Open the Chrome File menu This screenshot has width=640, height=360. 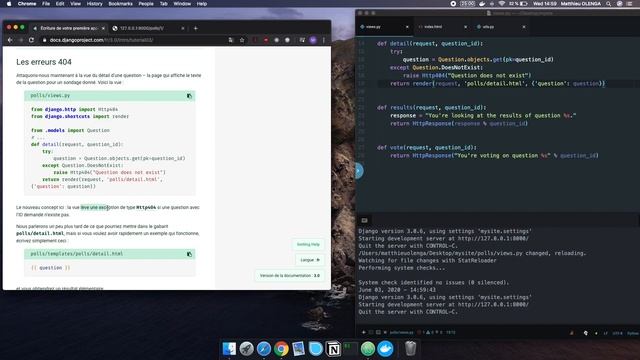(x=46, y=4)
